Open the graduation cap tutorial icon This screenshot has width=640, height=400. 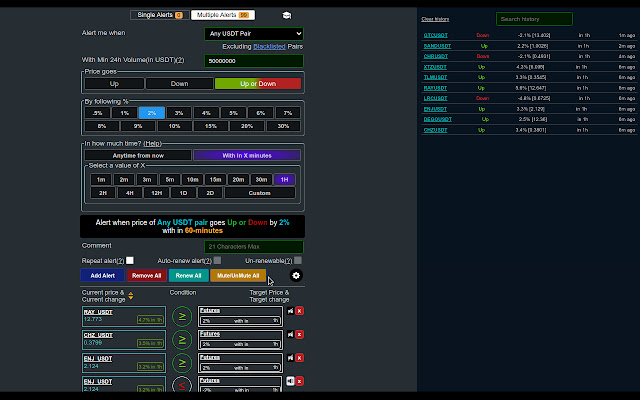coord(287,16)
